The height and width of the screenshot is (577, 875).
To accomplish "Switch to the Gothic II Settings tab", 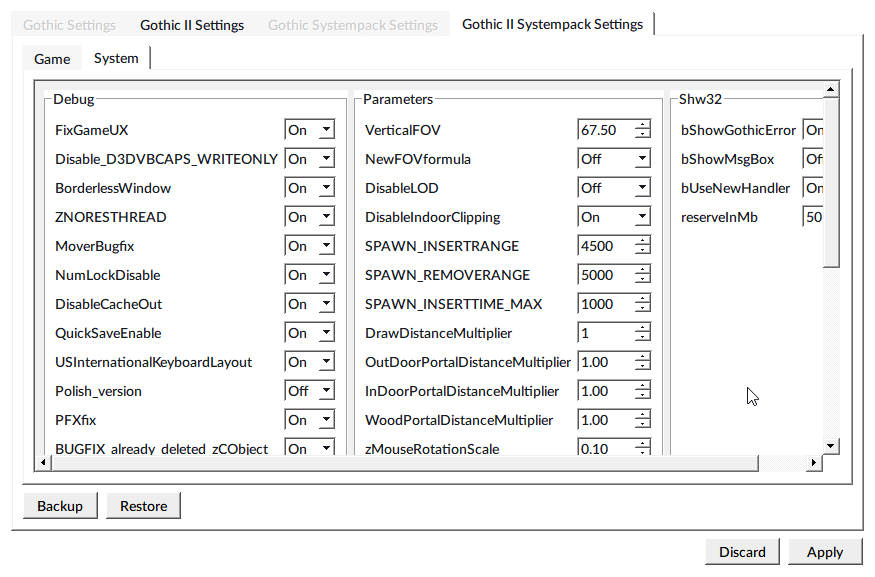I will click(x=191, y=25).
